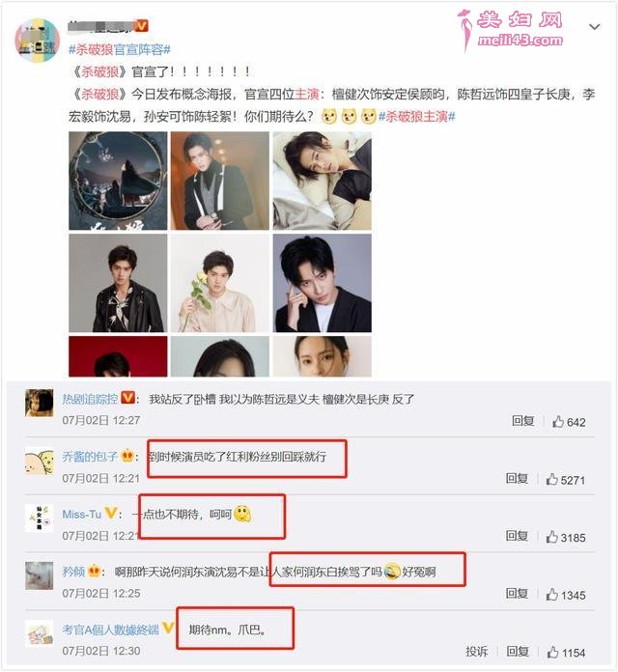
Task: Open the post author's avatar
Action: (x=38, y=41)
